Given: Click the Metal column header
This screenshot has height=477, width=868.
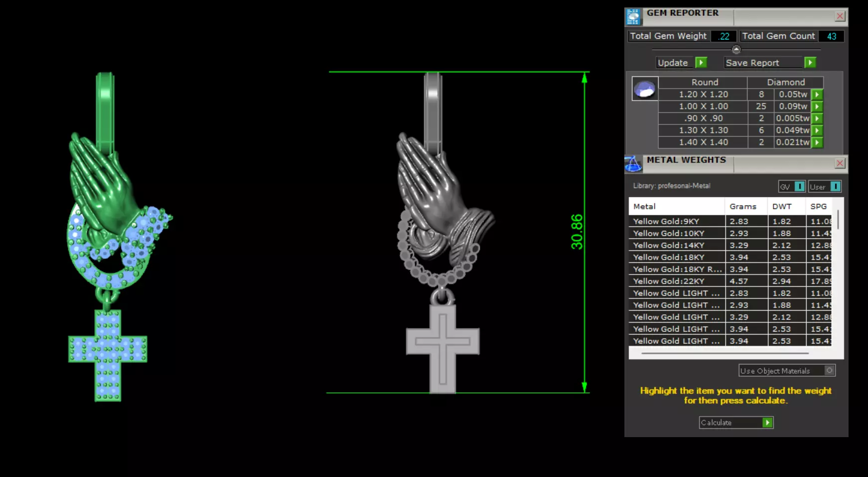Looking at the screenshot, I should pyautogui.click(x=677, y=206).
